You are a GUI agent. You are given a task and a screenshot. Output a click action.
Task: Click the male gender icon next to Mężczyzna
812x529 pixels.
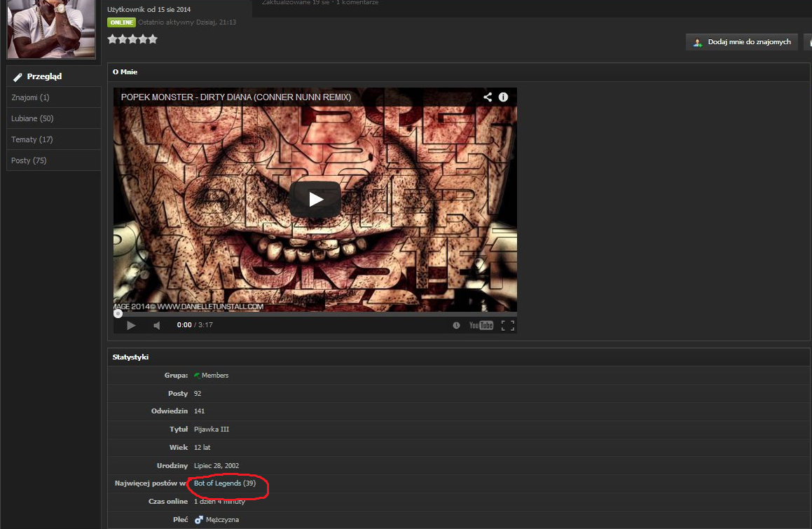click(199, 519)
